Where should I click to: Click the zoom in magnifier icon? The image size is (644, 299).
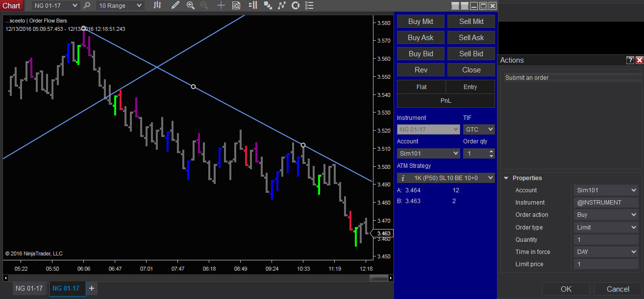[191, 5]
